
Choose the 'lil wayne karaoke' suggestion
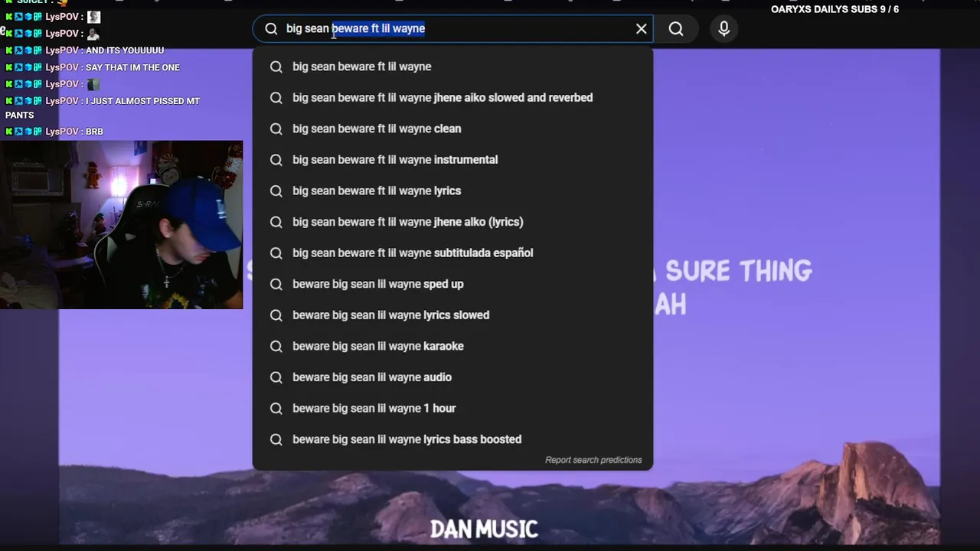(x=452, y=346)
